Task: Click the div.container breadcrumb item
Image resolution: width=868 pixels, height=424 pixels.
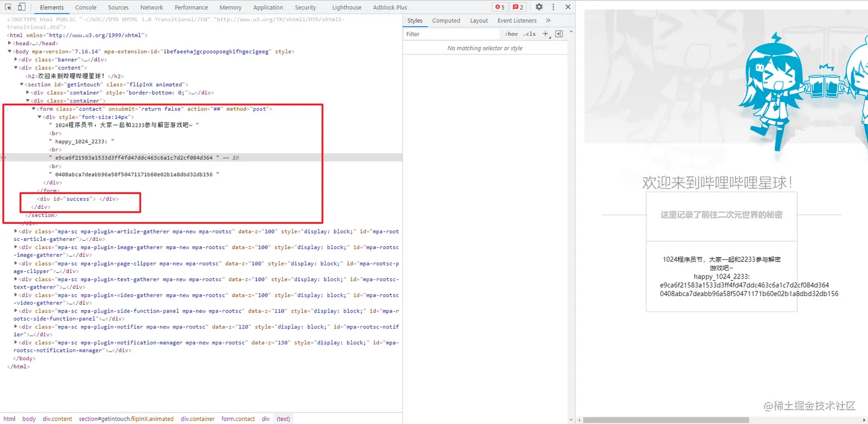Action: click(x=198, y=419)
